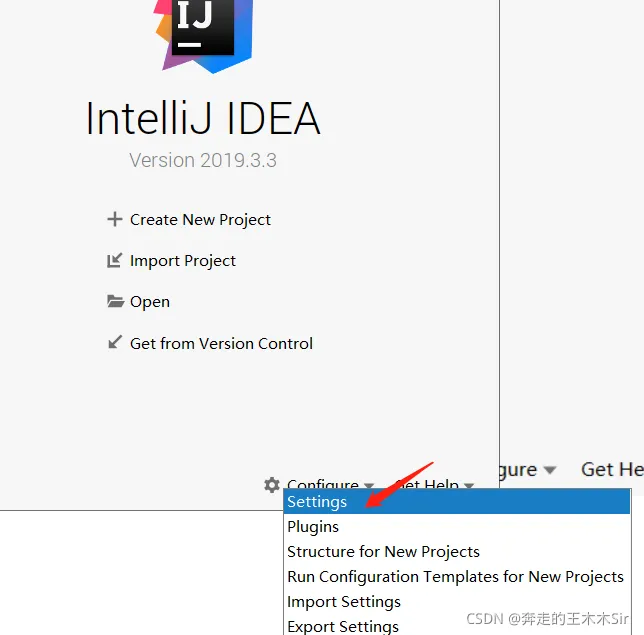644x635 pixels.
Task: Select Run Configuration Templates for New Projects
Action: click(455, 577)
